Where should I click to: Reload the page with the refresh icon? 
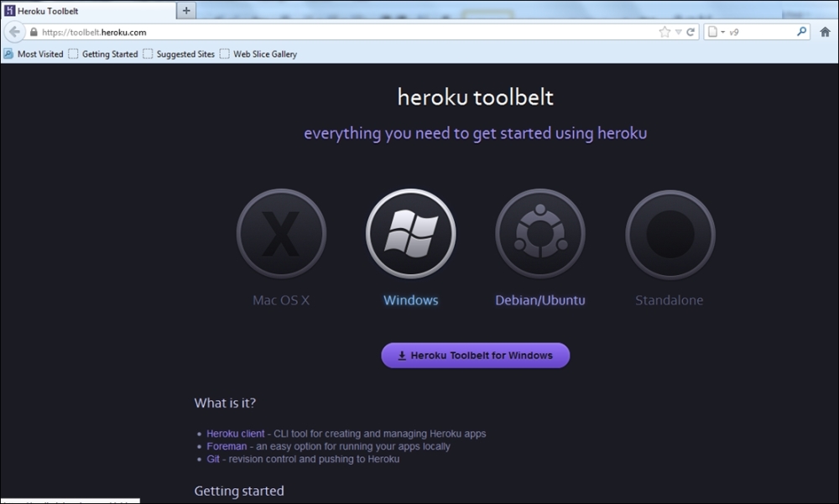[x=690, y=32]
